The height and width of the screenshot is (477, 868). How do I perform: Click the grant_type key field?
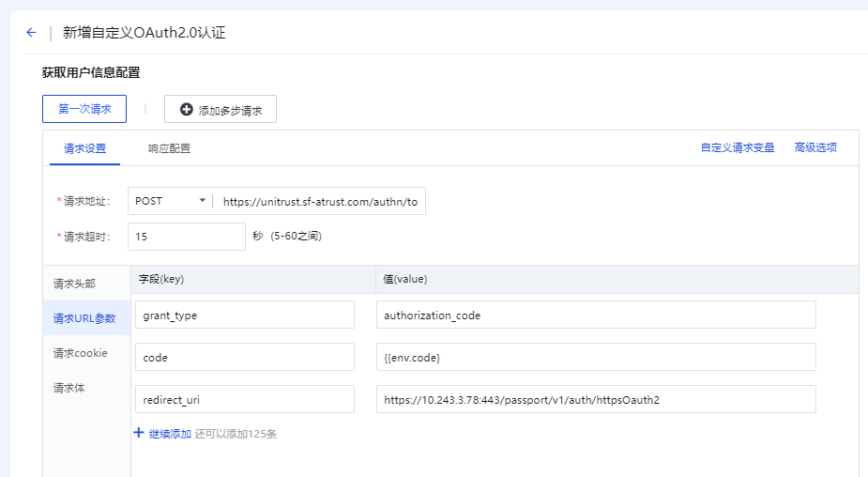tap(245, 315)
